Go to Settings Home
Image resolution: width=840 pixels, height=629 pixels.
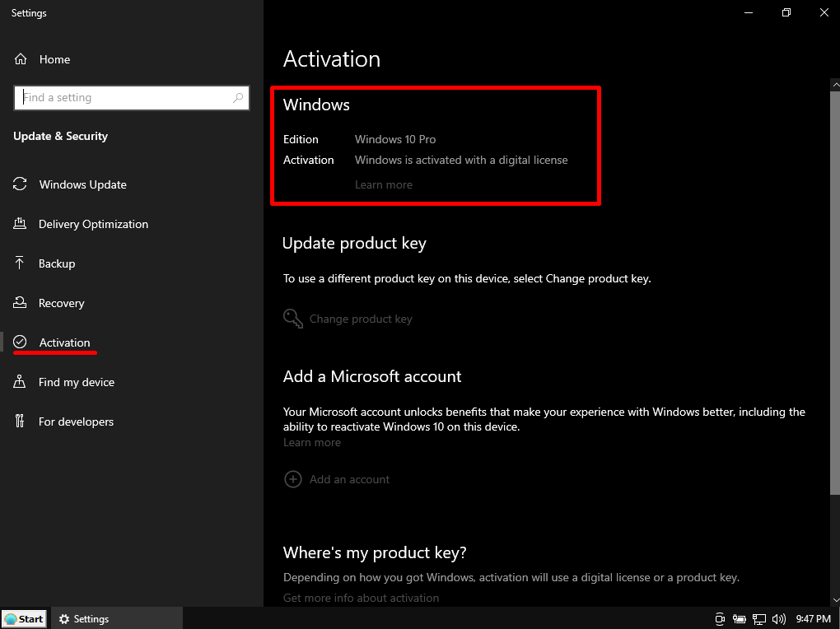pyautogui.click(x=54, y=59)
